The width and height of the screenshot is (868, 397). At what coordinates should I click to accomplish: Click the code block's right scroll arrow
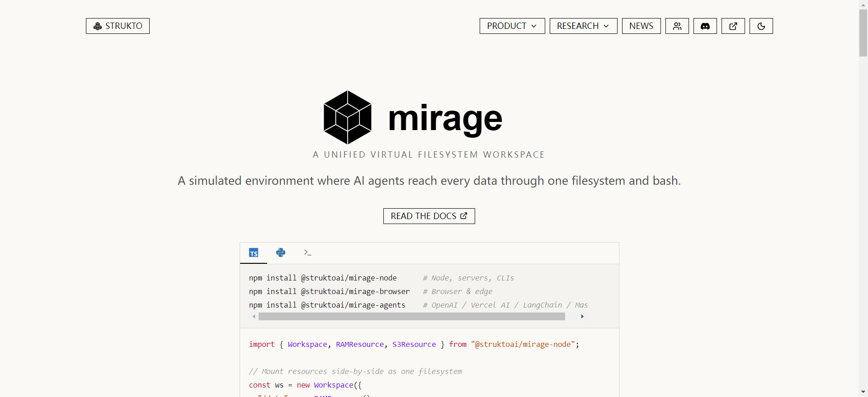582,317
